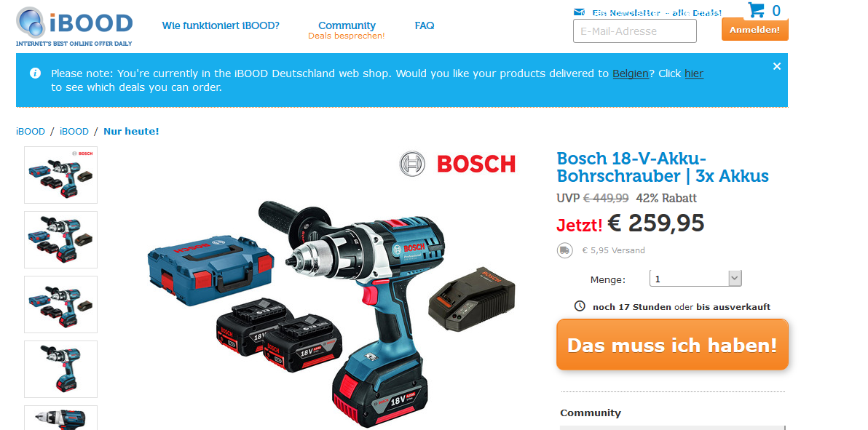868x430 pixels.
Task: Click the shipping truck icon
Action: click(x=564, y=250)
